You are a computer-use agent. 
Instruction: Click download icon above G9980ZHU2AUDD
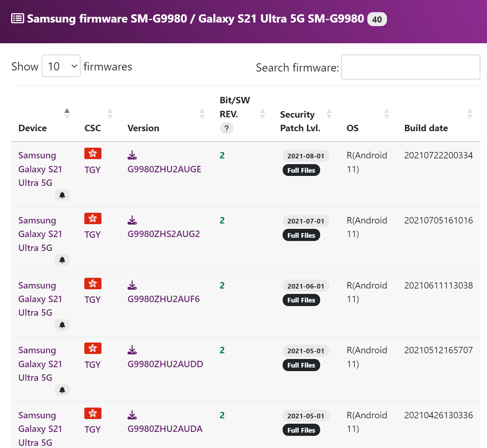click(132, 350)
